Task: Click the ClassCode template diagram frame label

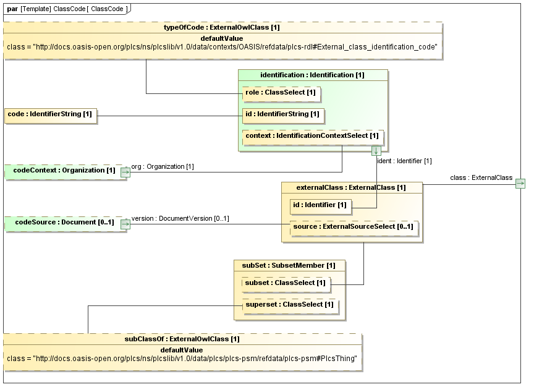Action: coord(67,9)
